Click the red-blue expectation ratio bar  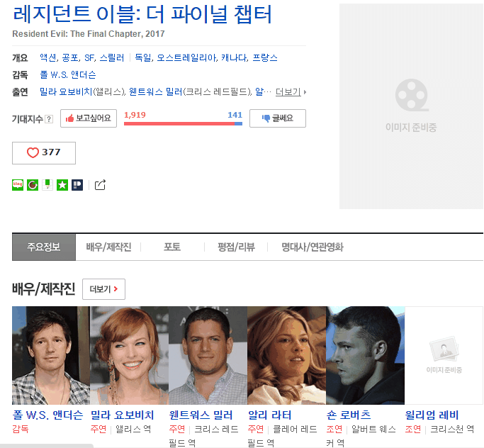(183, 124)
